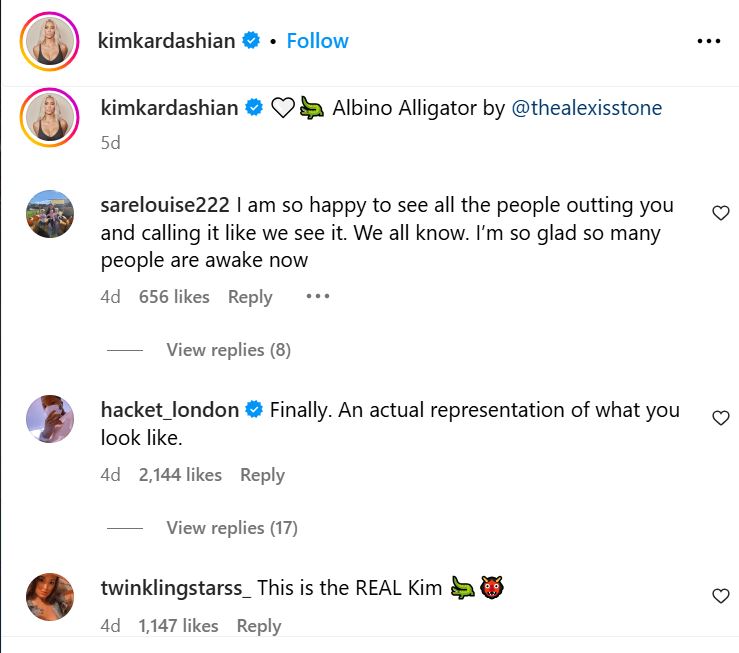Follow the kimkardashian account
739x653 pixels.
[x=317, y=41]
